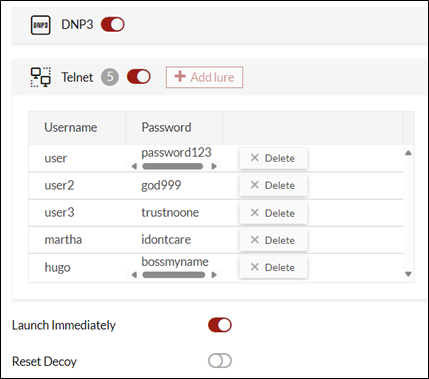Viewport: 429px width, 379px height.
Task: Select the username 'martha'
Action: (x=63, y=240)
